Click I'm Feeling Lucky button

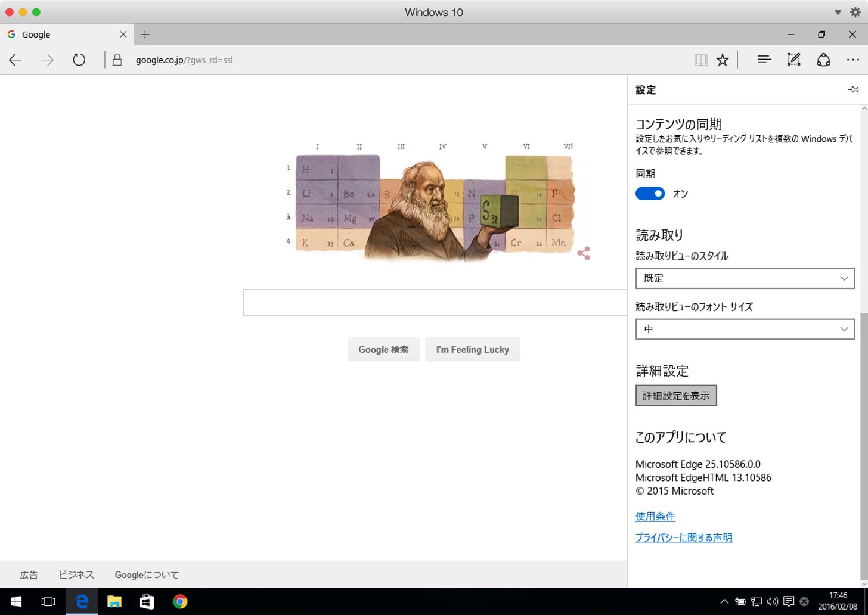(473, 349)
